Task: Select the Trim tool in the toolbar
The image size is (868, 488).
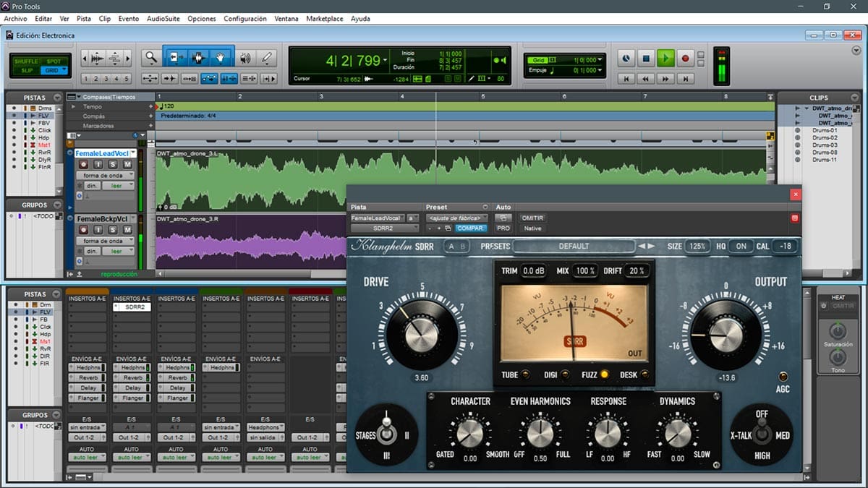Action: pyautogui.click(x=176, y=58)
